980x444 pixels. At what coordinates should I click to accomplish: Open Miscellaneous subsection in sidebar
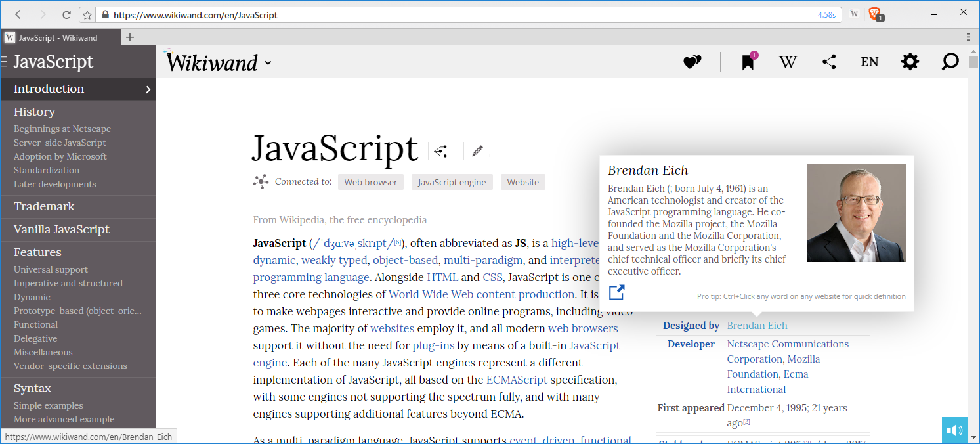(x=43, y=352)
